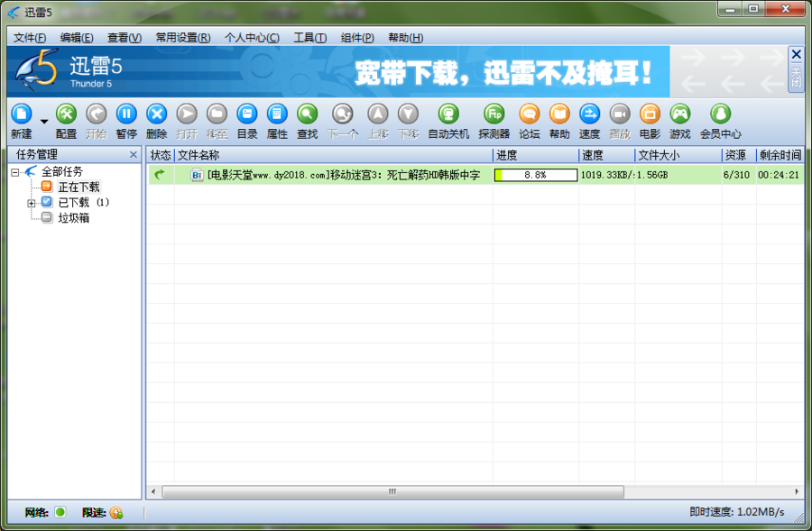Sort by 速度 column header
This screenshot has height=531, width=812.
607,155
